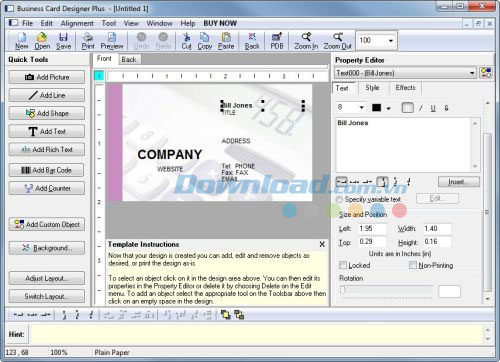Open a file with the Open icon
This screenshot has height=362, width=500.
[42, 41]
